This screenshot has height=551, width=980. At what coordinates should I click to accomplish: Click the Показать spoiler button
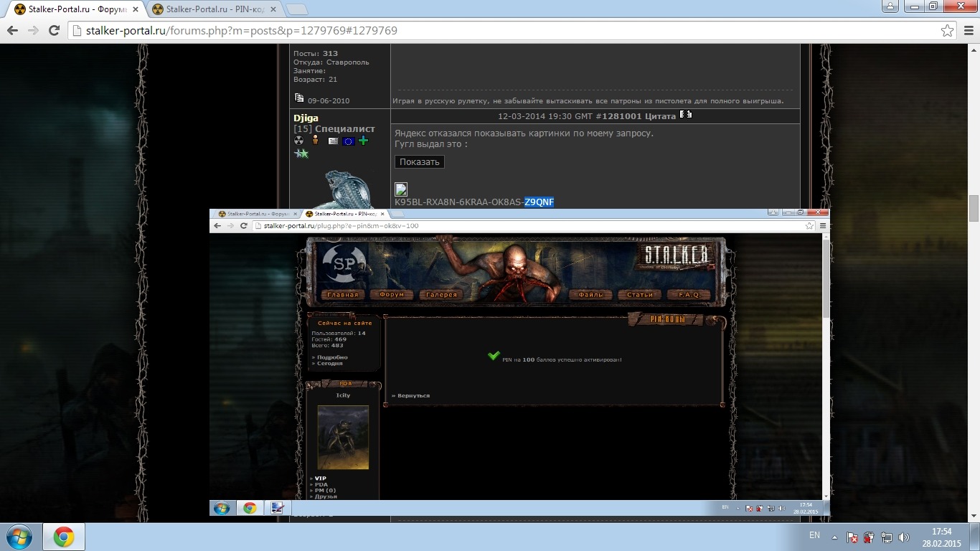tap(420, 162)
